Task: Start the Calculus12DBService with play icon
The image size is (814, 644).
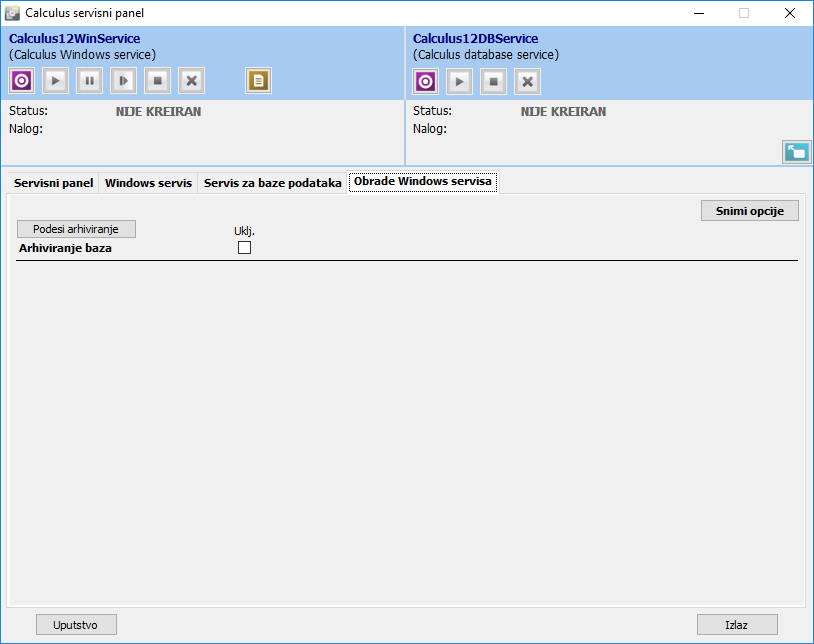Action: [460, 82]
